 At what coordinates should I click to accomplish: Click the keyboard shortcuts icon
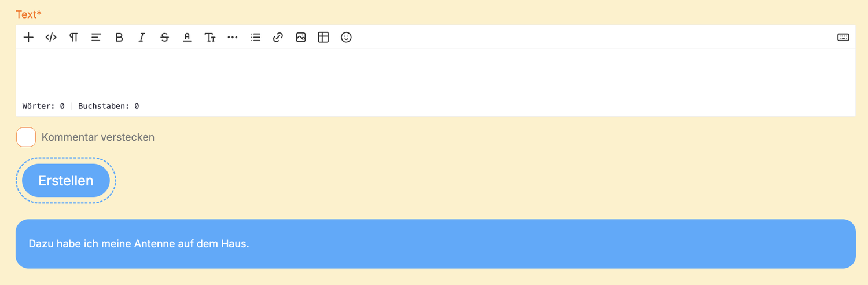(x=843, y=38)
